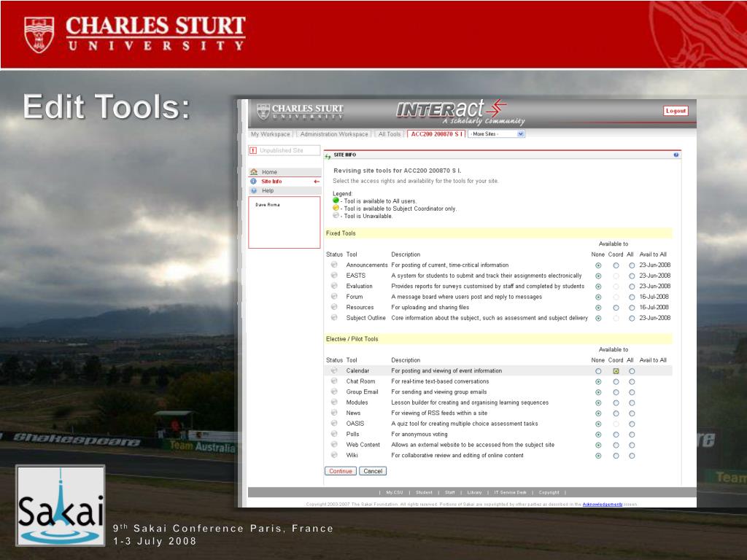
Task: Set EASTS availability to All
Action: click(632, 276)
